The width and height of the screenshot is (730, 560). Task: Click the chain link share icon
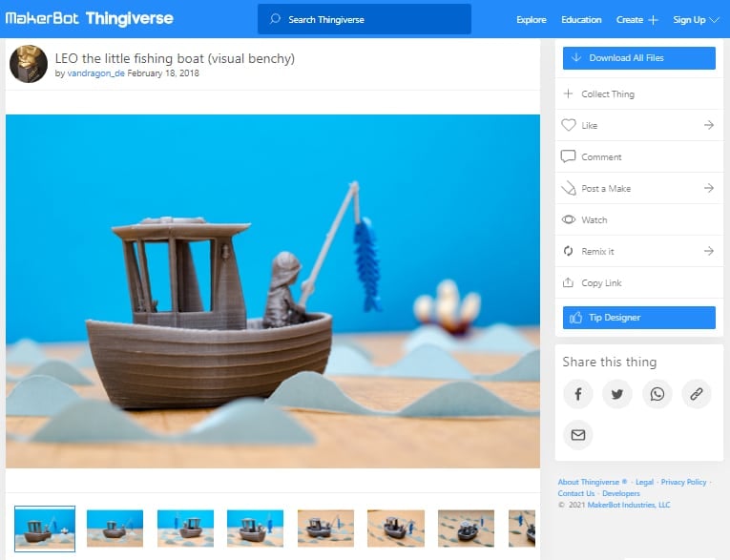pos(697,394)
